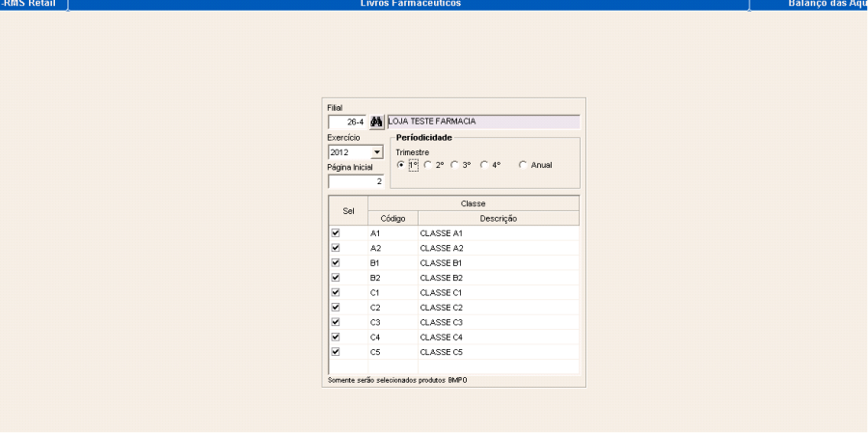The image size is (868, 433).
Task: Uncheck the CLASSE B1 checkbox
Action: 336,262
